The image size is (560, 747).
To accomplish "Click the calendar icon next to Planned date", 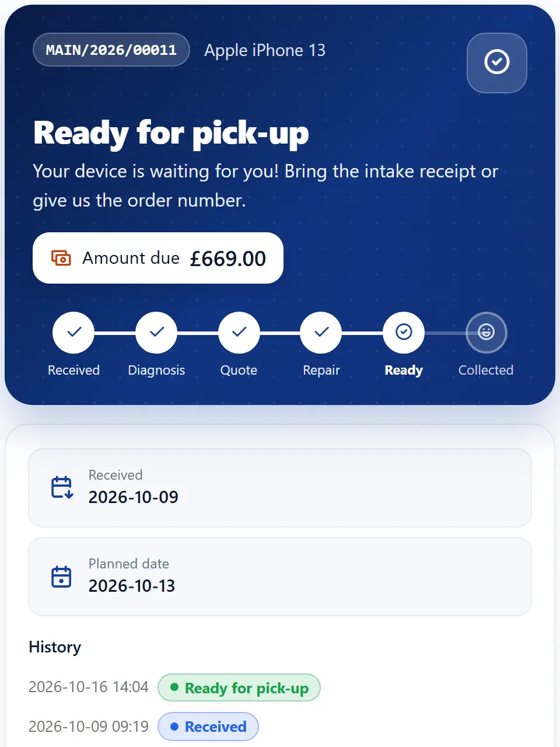I will (61, 577).
